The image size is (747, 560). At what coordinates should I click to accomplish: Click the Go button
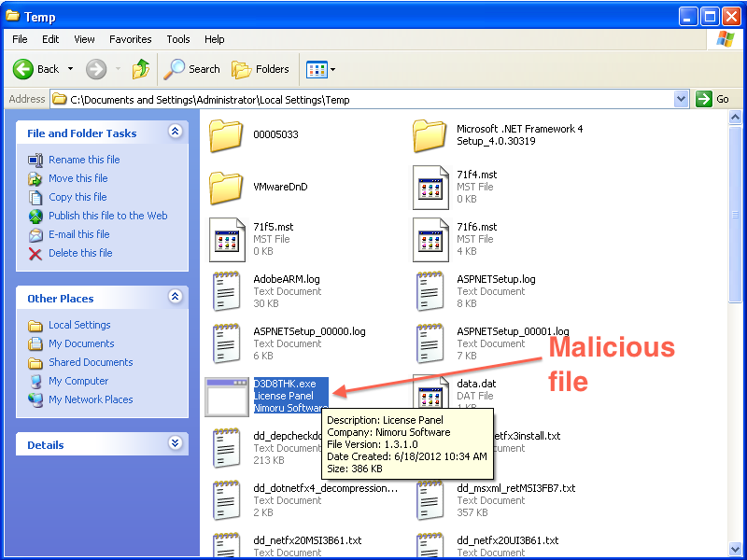pyautogui.click(x=713, y=99)
